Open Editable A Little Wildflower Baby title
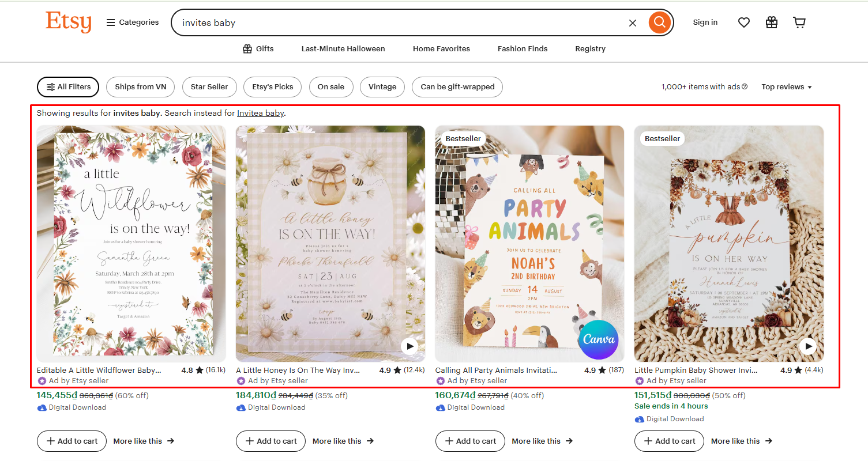Viewport: 868px width, 461px height. click(99, 370)
